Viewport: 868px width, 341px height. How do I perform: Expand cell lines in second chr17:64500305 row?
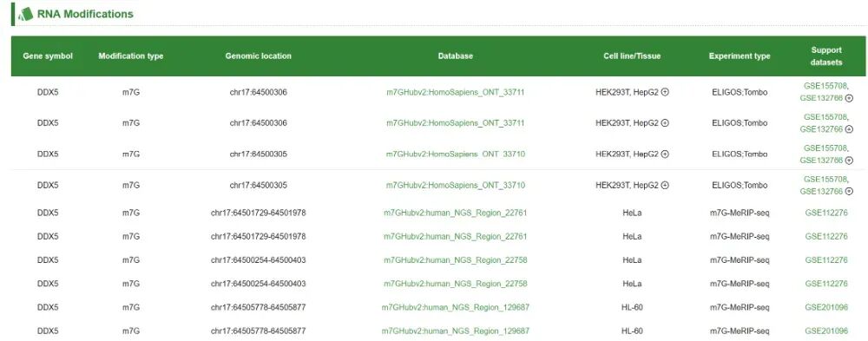tap(665, 186)
